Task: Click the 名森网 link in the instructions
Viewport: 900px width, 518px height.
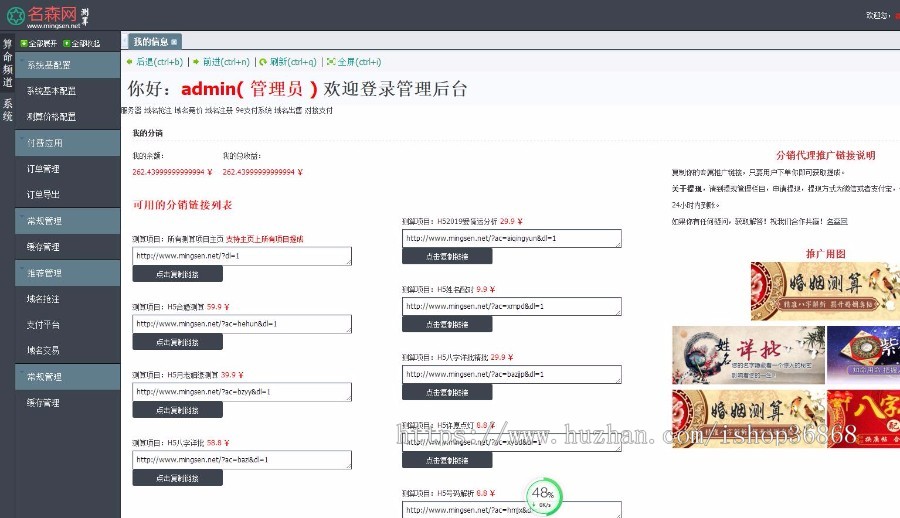Action: (x=837, y=221)
